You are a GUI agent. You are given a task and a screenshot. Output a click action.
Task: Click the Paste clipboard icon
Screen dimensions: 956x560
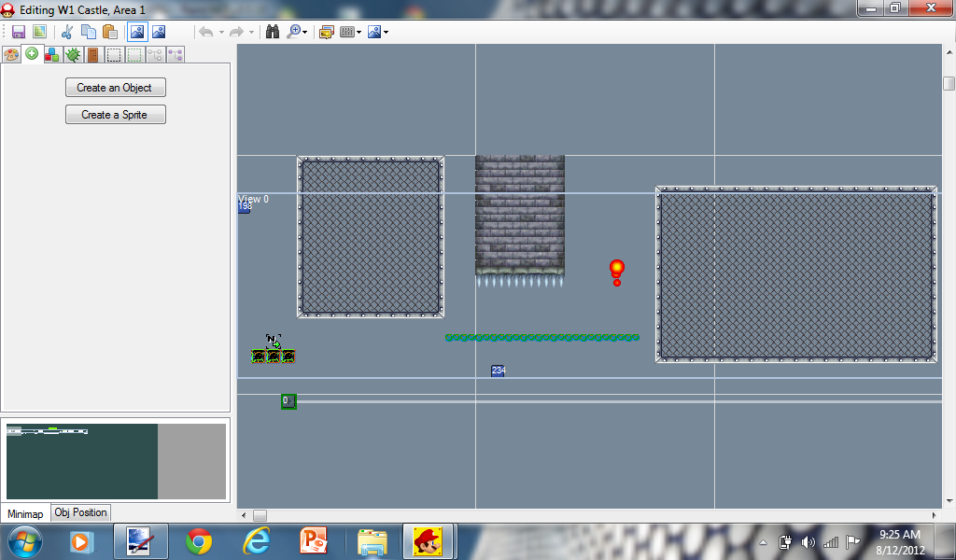[109, 32]
